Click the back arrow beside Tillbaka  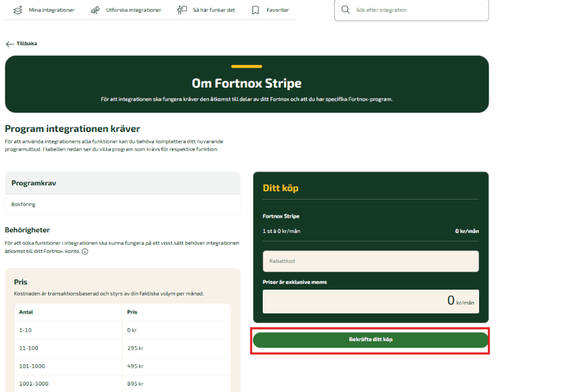pos(10,44)
